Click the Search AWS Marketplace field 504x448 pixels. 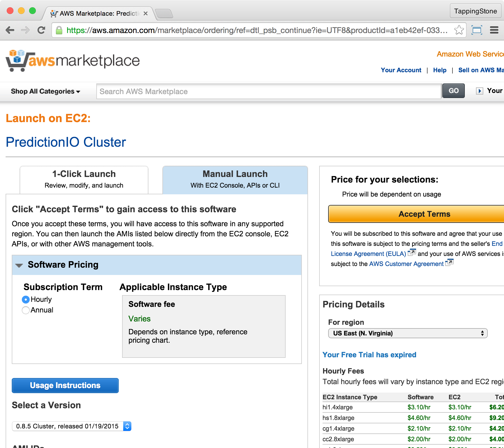coord(268,92)
